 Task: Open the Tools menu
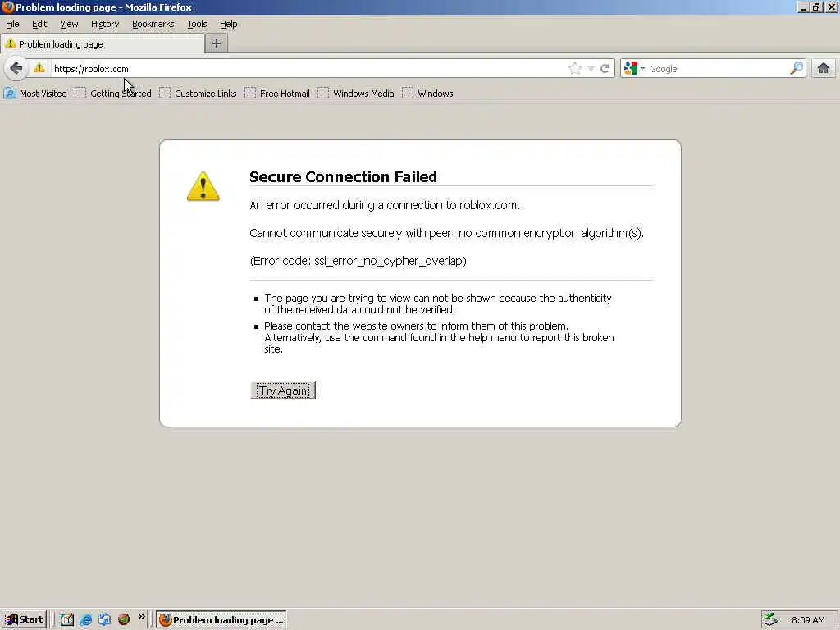point(197,24)
